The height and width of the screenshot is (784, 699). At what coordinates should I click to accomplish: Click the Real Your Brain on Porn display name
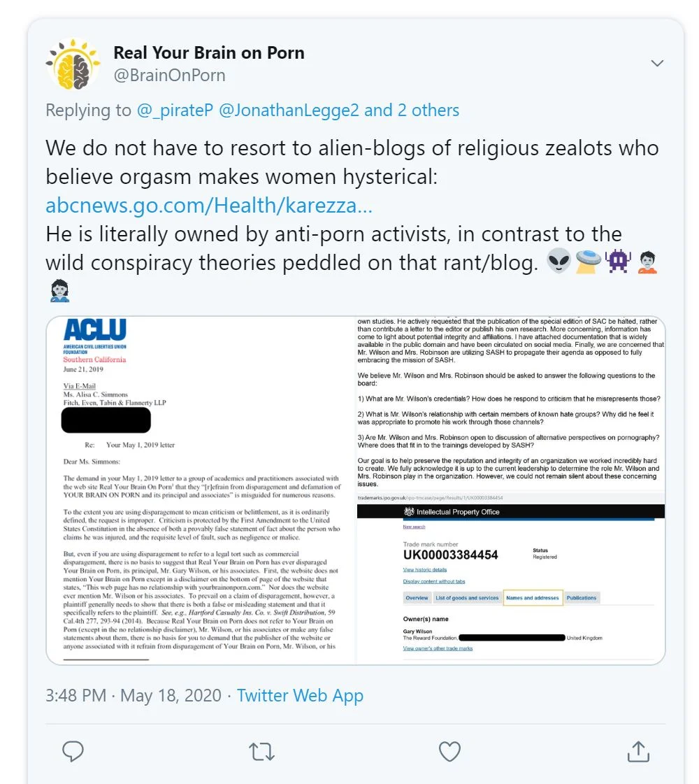click(208, 52)
